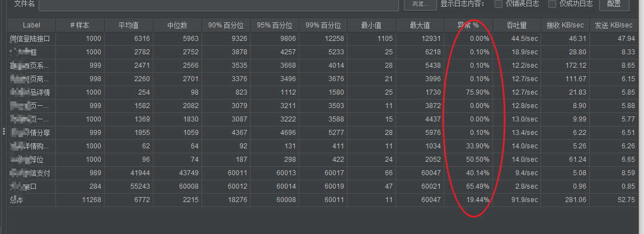The width and height of the screenshot is (644, 234).
Task: Click the left panel splitter handle dots
Action: pos(4,132)
